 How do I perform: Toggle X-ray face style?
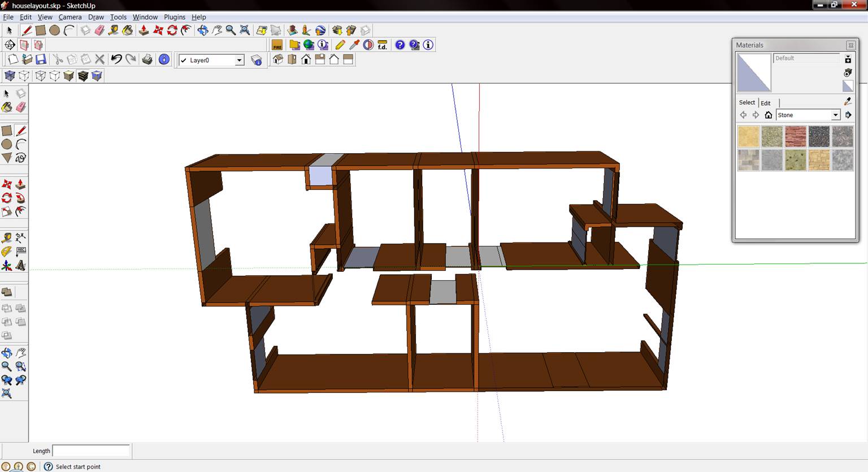[10, 76]
